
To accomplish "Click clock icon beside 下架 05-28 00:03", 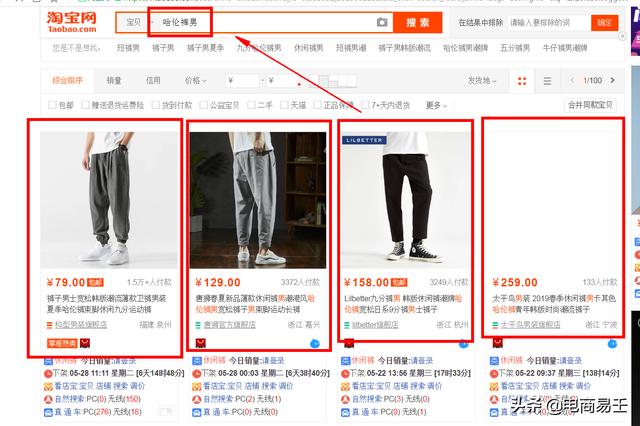I will click(197, 373).
